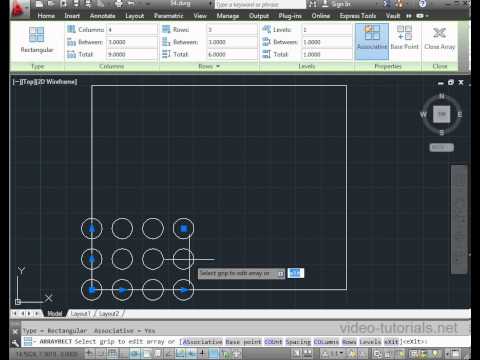Click the Close Array icon
Screen dimensions: 480x360
439,33
